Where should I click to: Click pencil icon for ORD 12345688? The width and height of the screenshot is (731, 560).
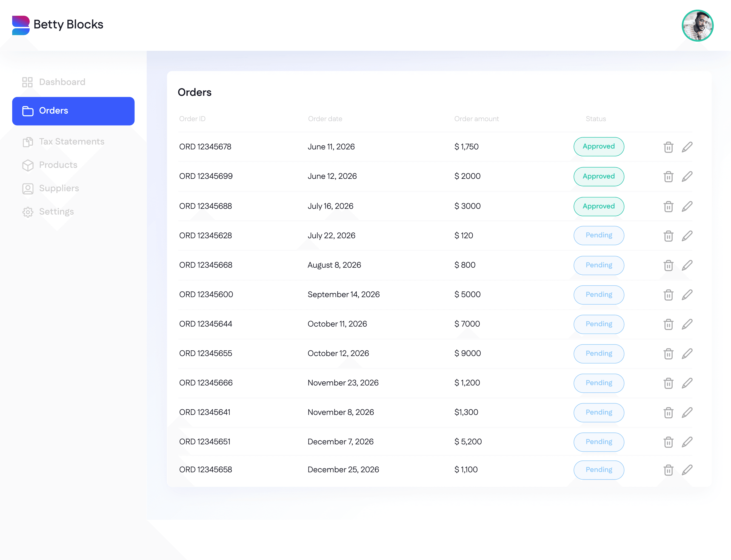[x=687, y=206]
